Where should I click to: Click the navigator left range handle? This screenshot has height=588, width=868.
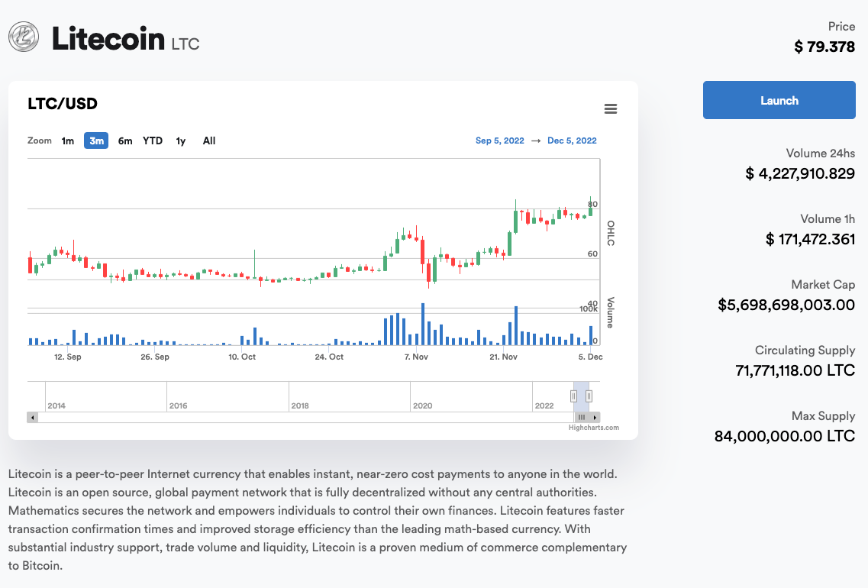(573, 396)
